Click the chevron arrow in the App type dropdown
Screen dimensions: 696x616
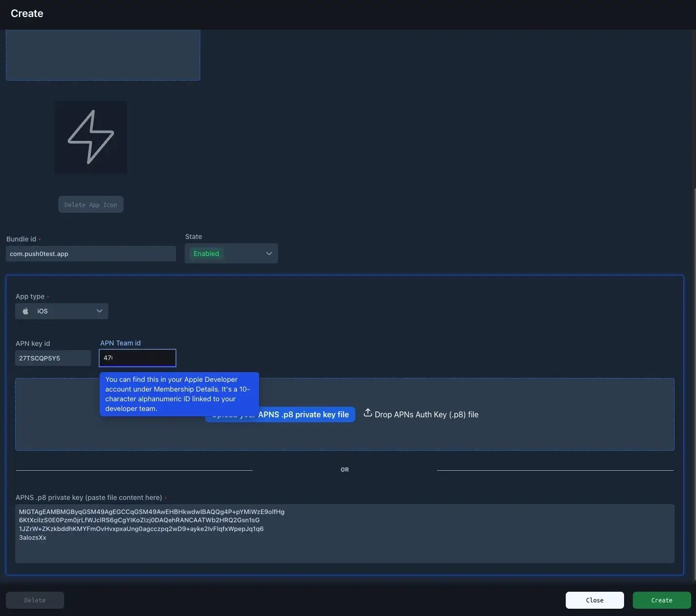100,311
